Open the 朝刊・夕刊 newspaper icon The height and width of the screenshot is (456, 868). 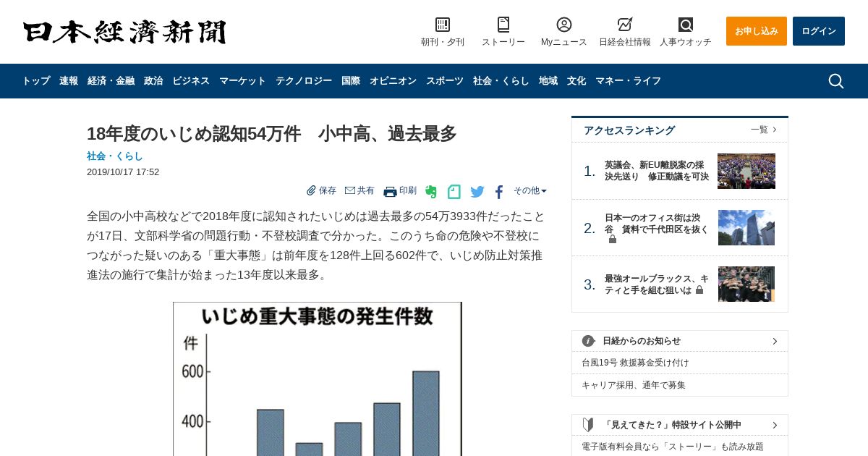point(443,25)
